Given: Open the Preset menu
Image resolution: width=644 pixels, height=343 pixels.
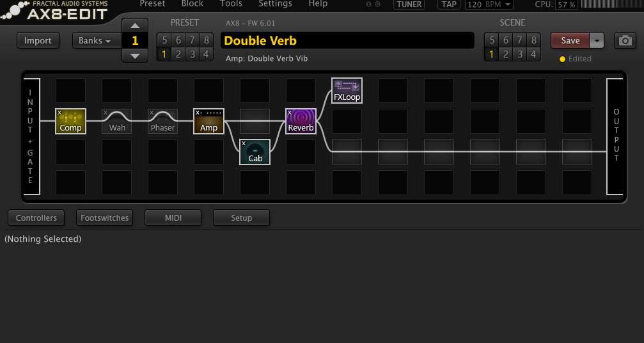Looking at the screenshot, I should pyautogui.click(x=152, y=4).
